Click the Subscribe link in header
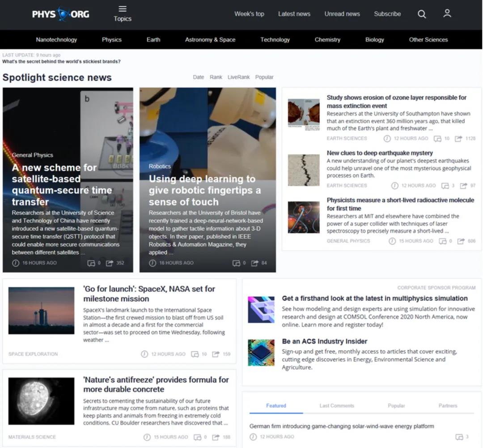483x448 pixels. [x=387, y=14]
